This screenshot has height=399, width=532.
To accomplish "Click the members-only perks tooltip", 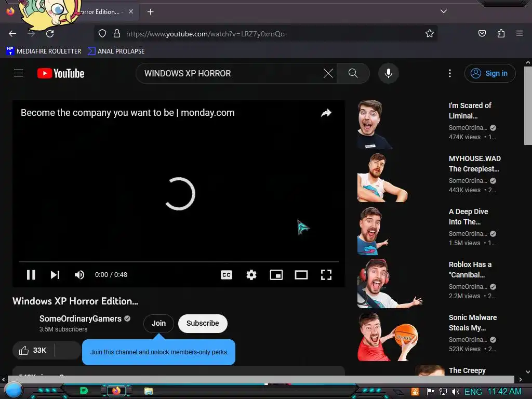I will point(158,352).
